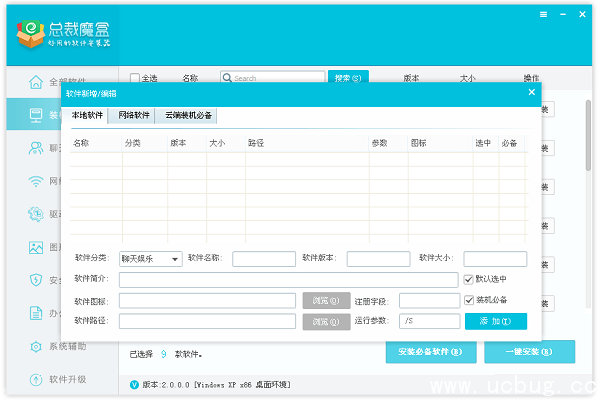Switch to the 网络软件 tab
600x401 pixels.
[x=134, y=116]
